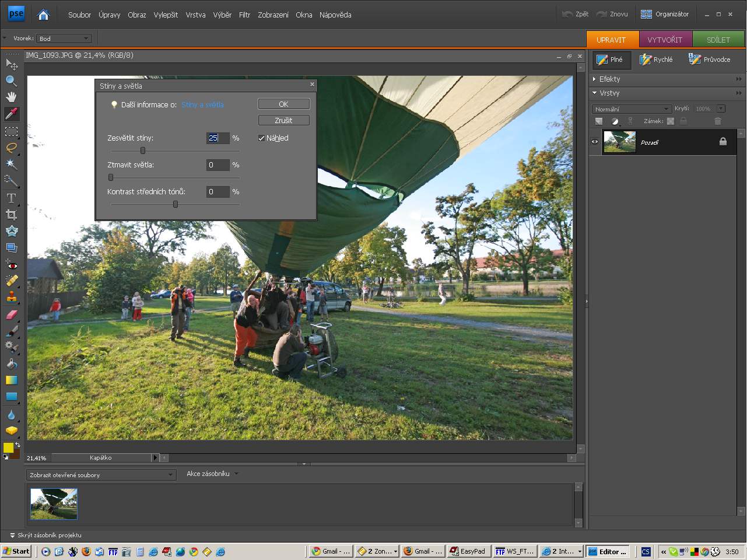Viewport: 747px width, 560px height.
Task: Select the Hand tool
Action: [x=11, y=97]
